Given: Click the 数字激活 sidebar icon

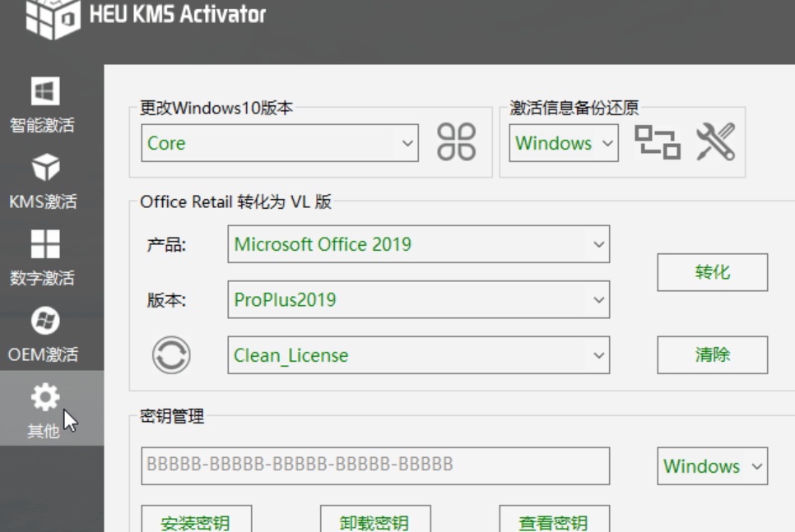Looking at the screenshot, I should tap(45, 244).
